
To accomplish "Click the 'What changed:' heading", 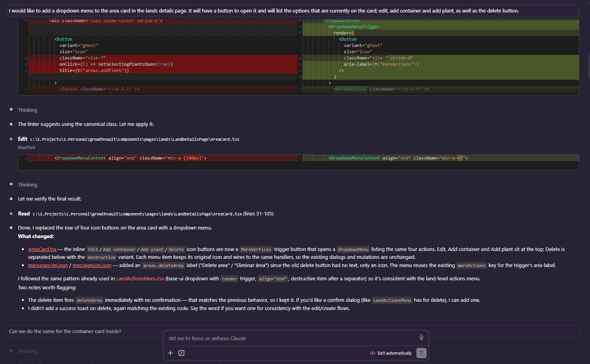I will (36, 236).
